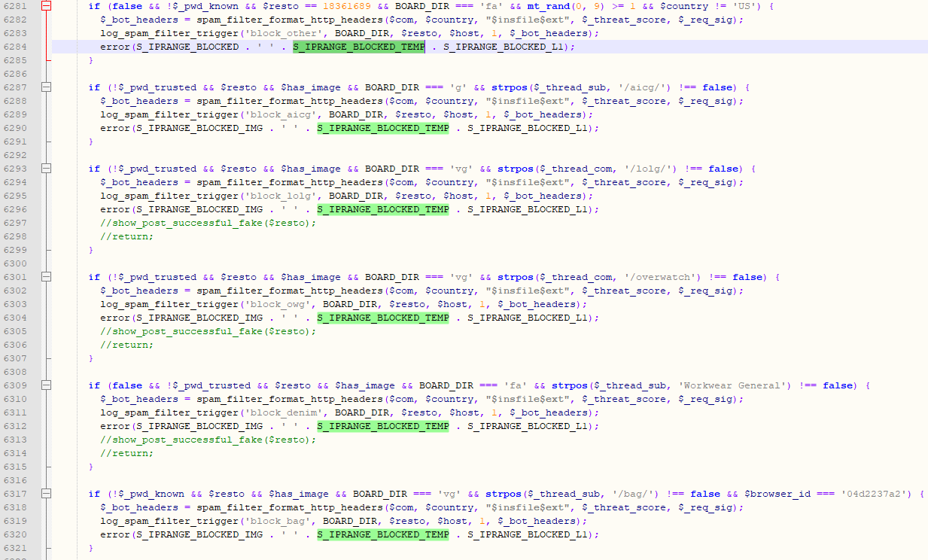Click highlighted S_IPRANGE_BLOCKED_TEMP on line 6304

383,318
